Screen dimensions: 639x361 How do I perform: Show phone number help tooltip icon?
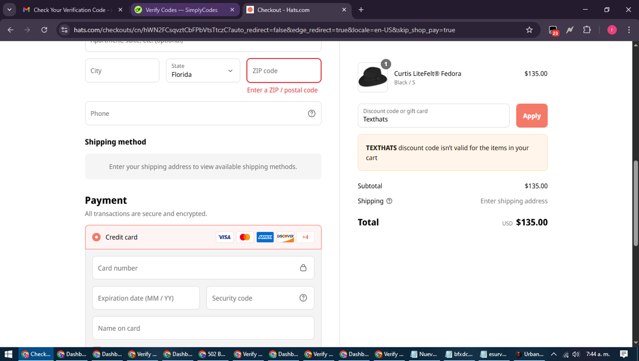coord(311,113)
